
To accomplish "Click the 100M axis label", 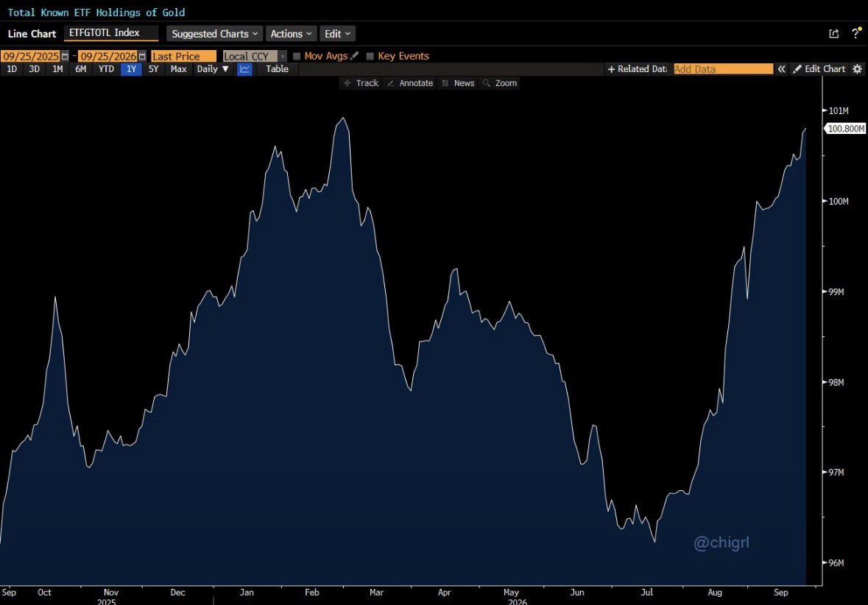I will (x=838, y=201).
